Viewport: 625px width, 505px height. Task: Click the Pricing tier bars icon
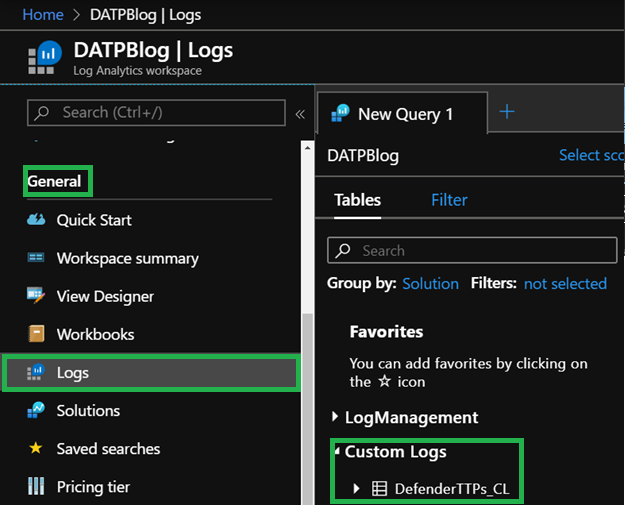[37, 487]
